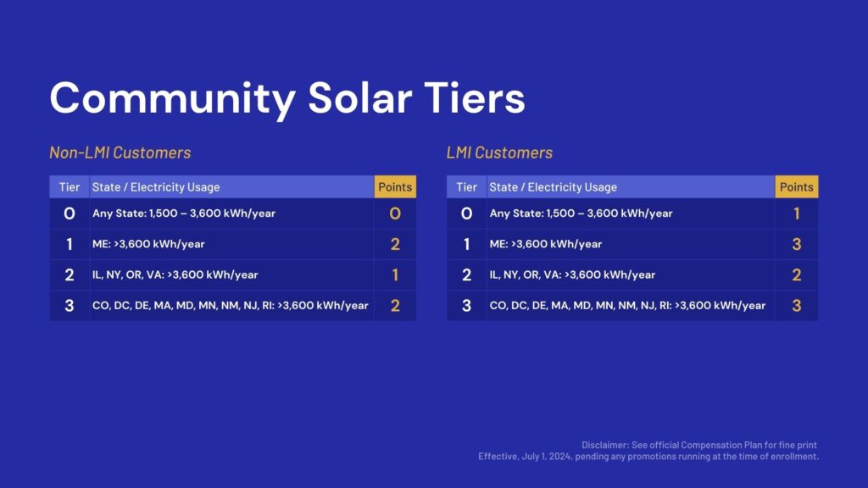Click tier number 1 in LMI ME row
The width and height of the screenshot is (868, 488).
click(467, 244)
